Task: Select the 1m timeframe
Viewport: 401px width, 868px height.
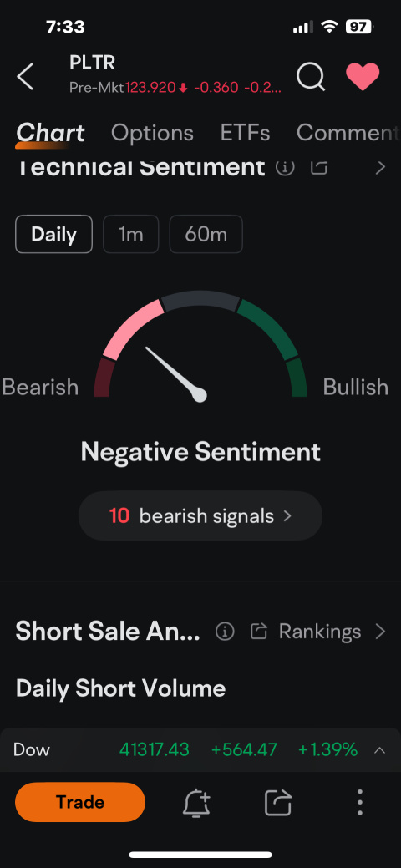Action: point(130,234)
